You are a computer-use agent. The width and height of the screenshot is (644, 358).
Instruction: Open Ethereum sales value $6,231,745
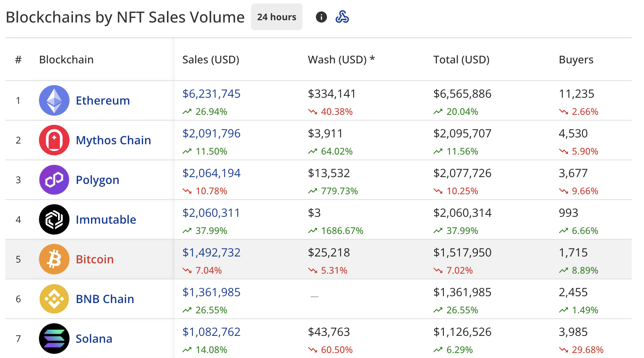coord(212,94)
